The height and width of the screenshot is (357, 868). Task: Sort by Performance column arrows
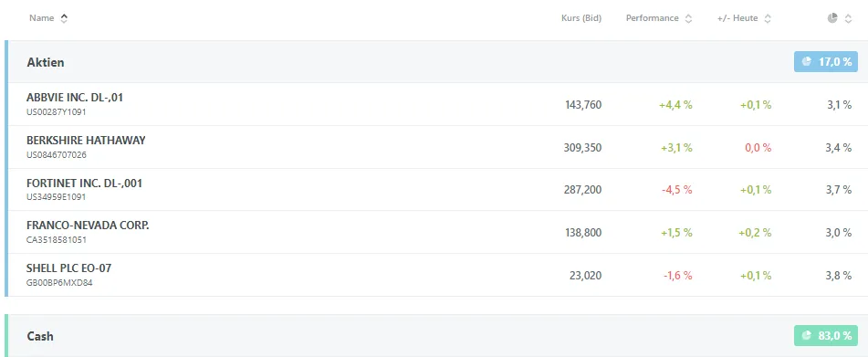(x=688, y=18)
